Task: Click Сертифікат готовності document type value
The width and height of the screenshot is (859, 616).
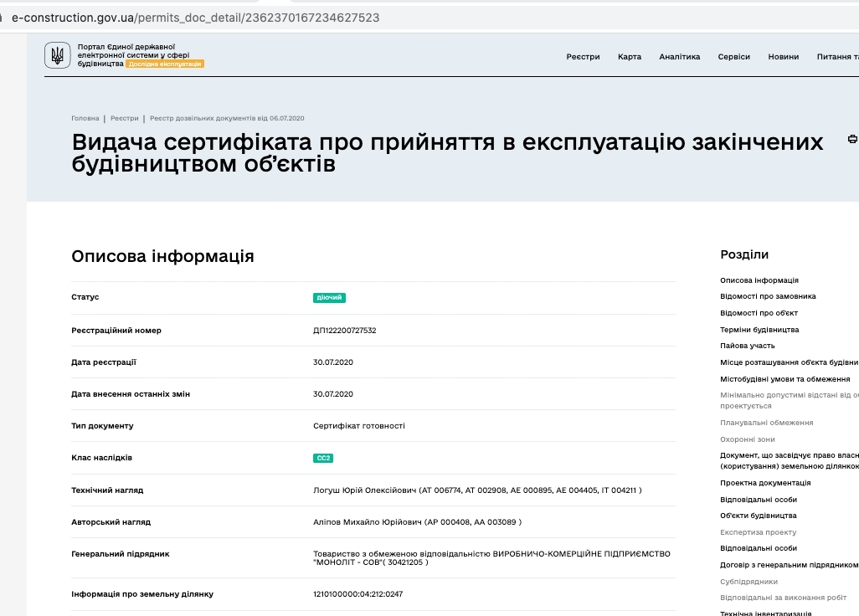Action: [x=359, y=425]
